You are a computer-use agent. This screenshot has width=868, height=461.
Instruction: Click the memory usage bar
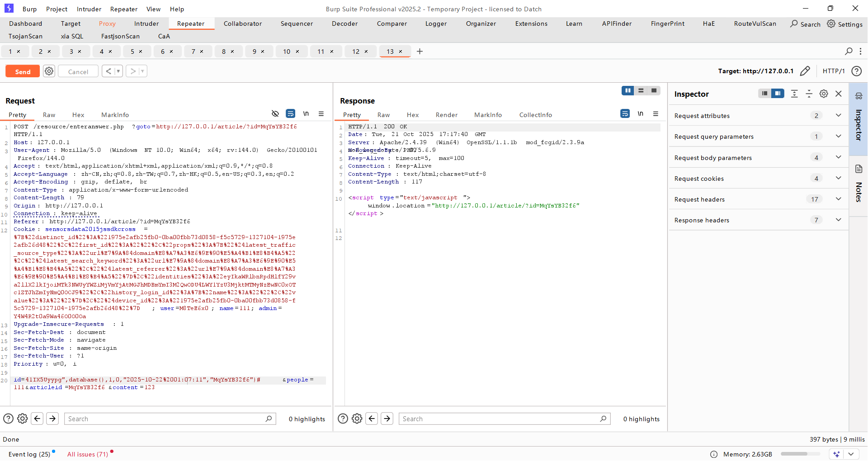click(x=799, y=454)
